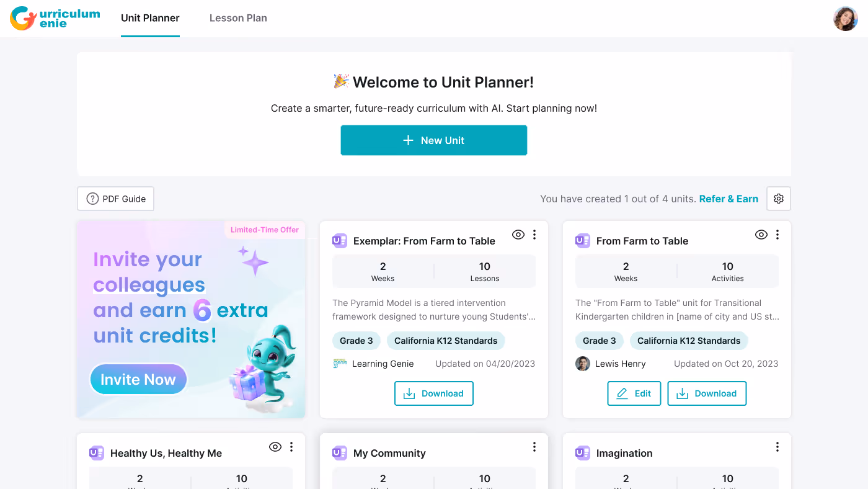Follow the Refer & Earn link
Viewport: 868px width, 489px height.
pyautogui.click(x=728, y=199)
